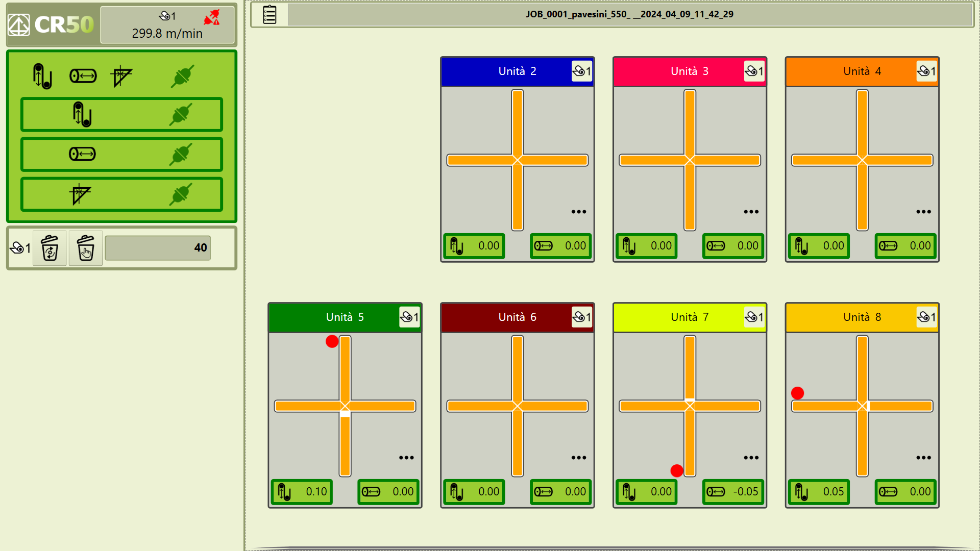The image size is (980, 551).
Task: Click the red marker in Unità 8
Action: click(797, 393)
